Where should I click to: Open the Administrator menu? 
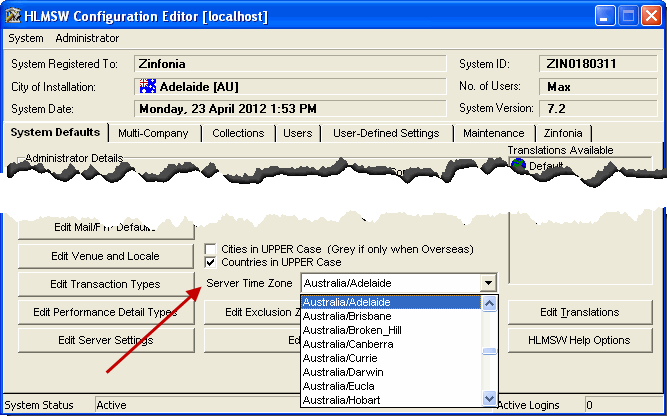tap(87, 38)
